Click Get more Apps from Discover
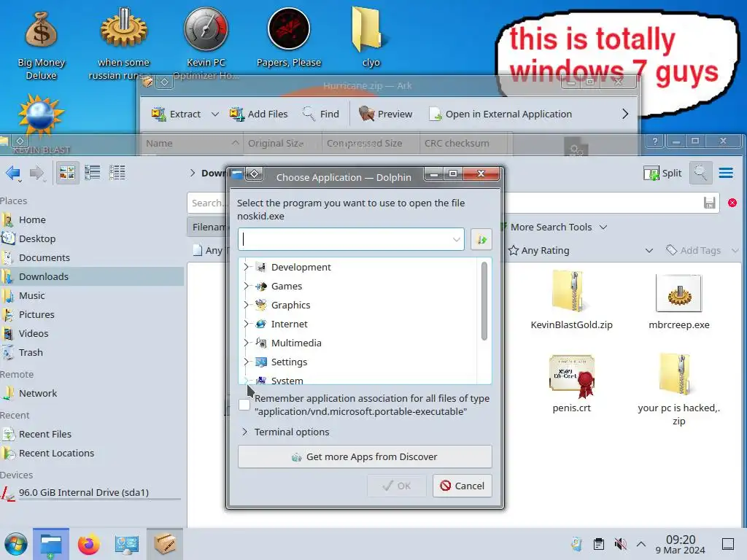The width and height of the screenshot is (747, 560). 365,456
